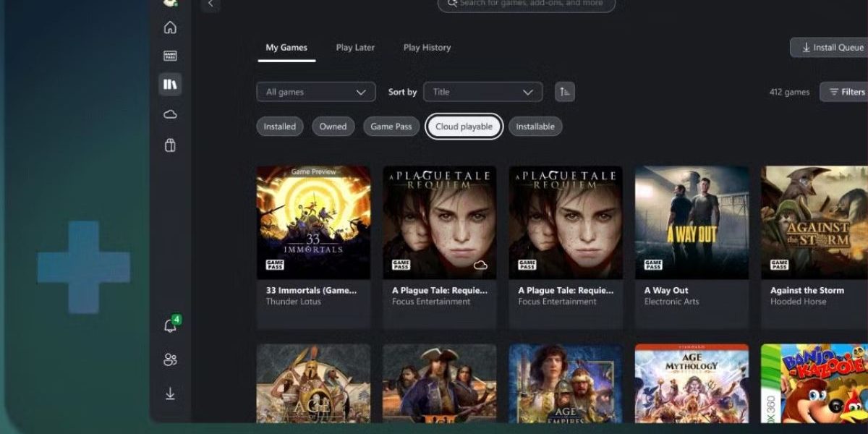Screen dimensions: 868x434
Task: Toggle the Game Pass filter chip
Action: click(x=391, y=127)
